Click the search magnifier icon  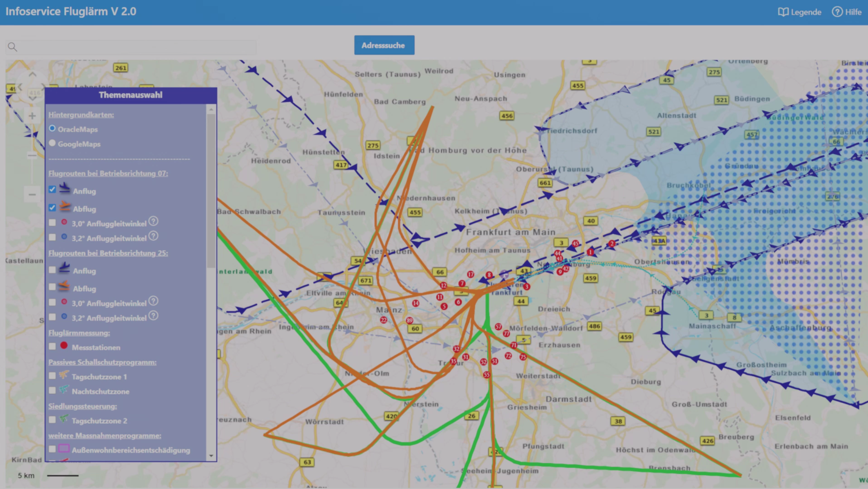[12, 47]
